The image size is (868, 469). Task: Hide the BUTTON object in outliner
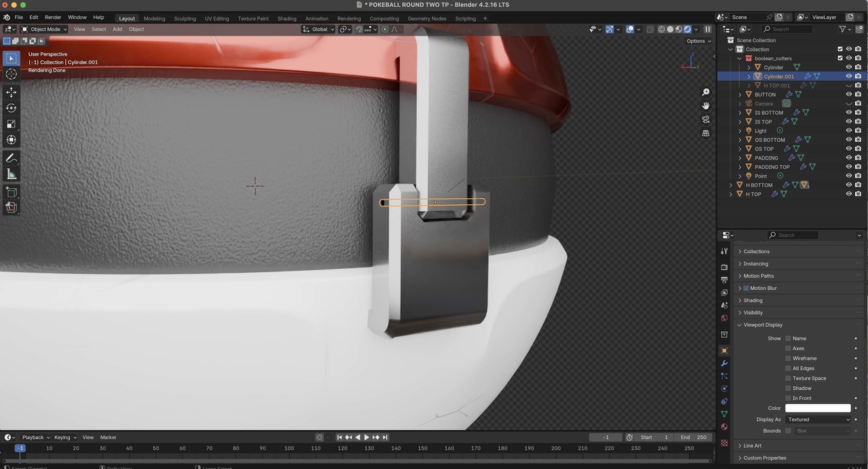coord(848,94)
